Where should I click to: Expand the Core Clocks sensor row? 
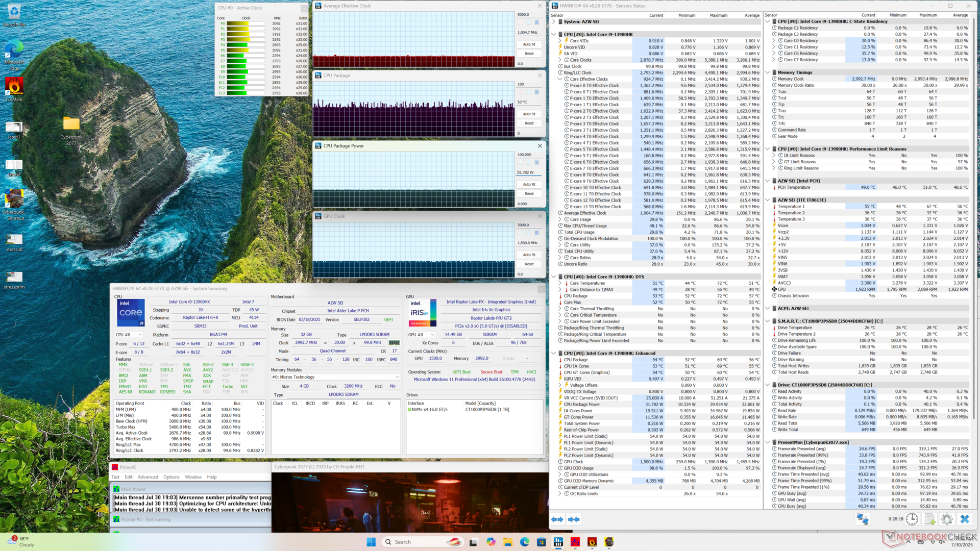click(560, 60)
